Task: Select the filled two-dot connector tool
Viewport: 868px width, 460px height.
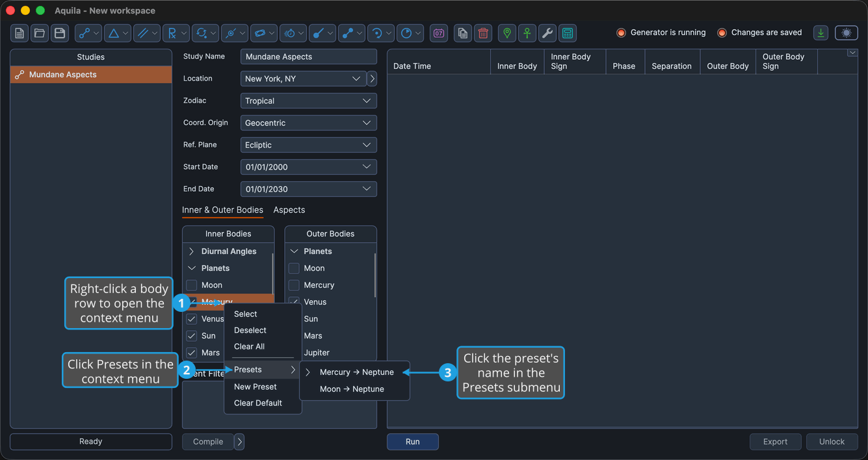Action: click(x=352, y=33)
